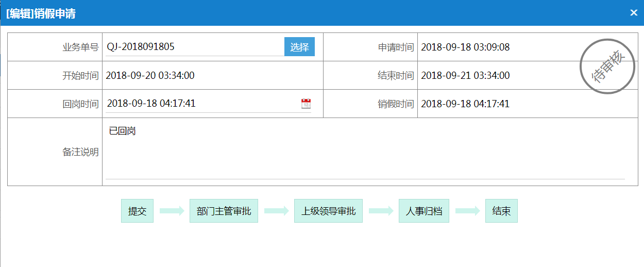Open the calendar picker for 回岗时间
Image resolution: width=644 pixels, height=267 pixels.
coord(306,104)
